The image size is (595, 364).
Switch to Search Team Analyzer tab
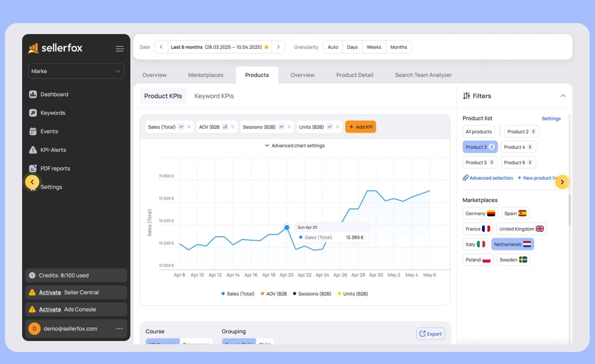pyautogui.click(x=423, y=75)
